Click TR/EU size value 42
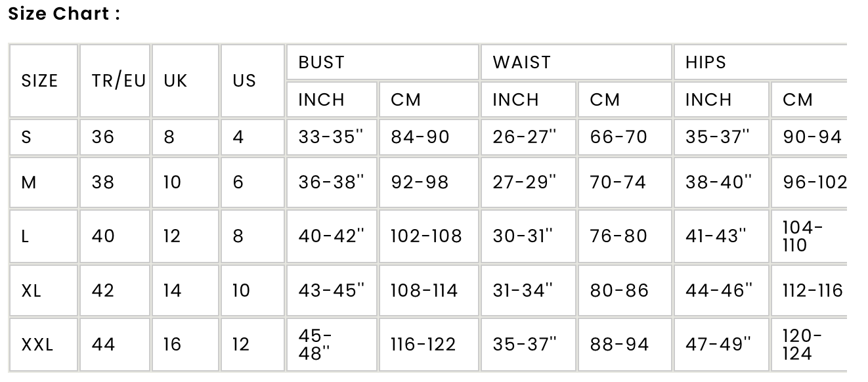This screenshot has width=868, height=382. pyautogui.click(x=103, y=291)
